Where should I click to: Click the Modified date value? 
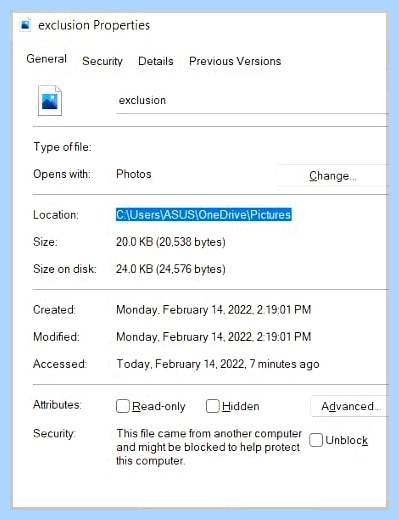click(214, 337)
